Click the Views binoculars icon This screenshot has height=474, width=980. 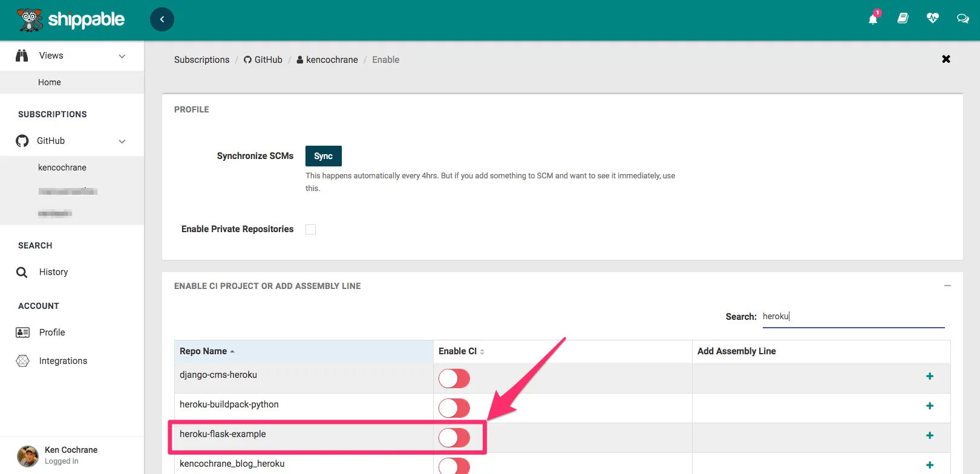click(22, 56)
